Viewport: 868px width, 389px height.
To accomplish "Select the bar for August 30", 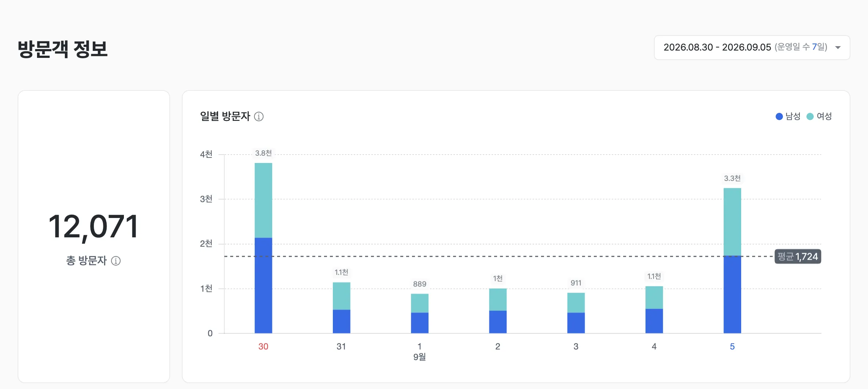I will [264, 248].
